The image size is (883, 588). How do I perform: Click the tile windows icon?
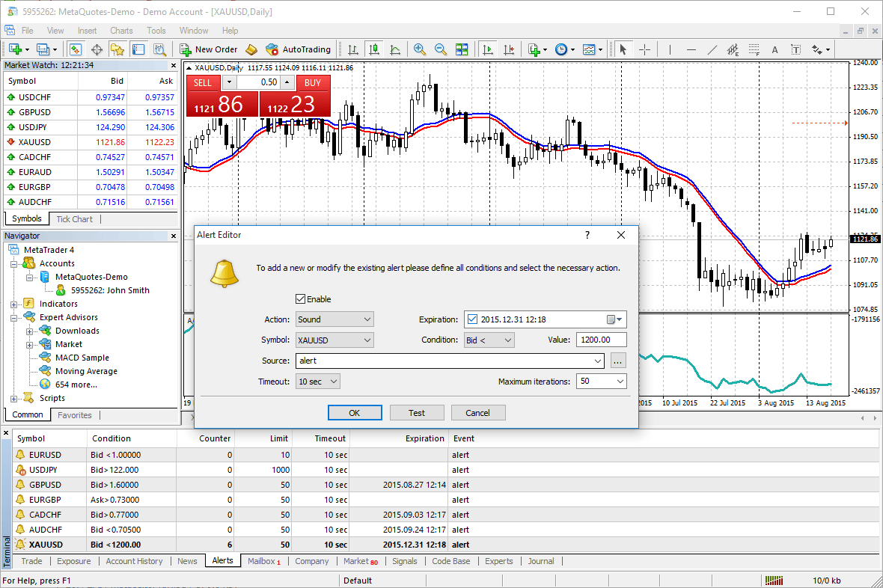click(462, 49)
